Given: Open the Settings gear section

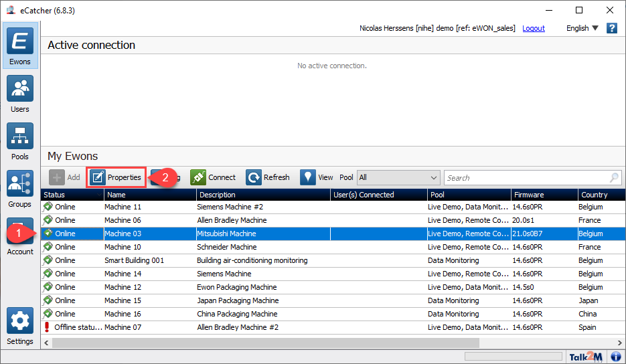Looking at the screenshot, I should click(x=20, y=326).
